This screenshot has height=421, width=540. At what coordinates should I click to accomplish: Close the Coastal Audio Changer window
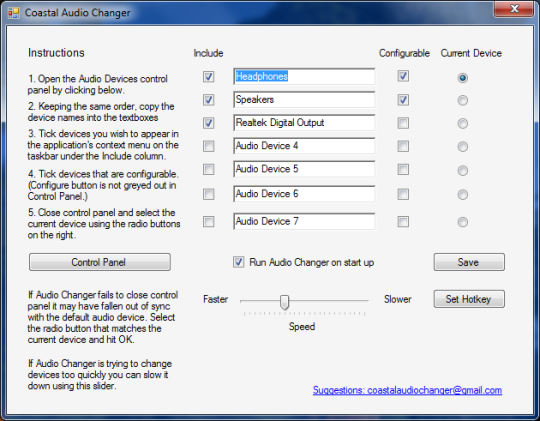[x=514, y=9]
